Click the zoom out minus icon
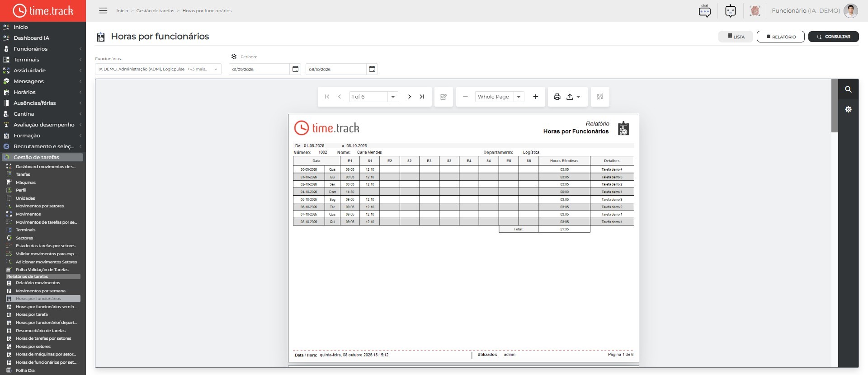868x375 pixels. click(465, 97)
